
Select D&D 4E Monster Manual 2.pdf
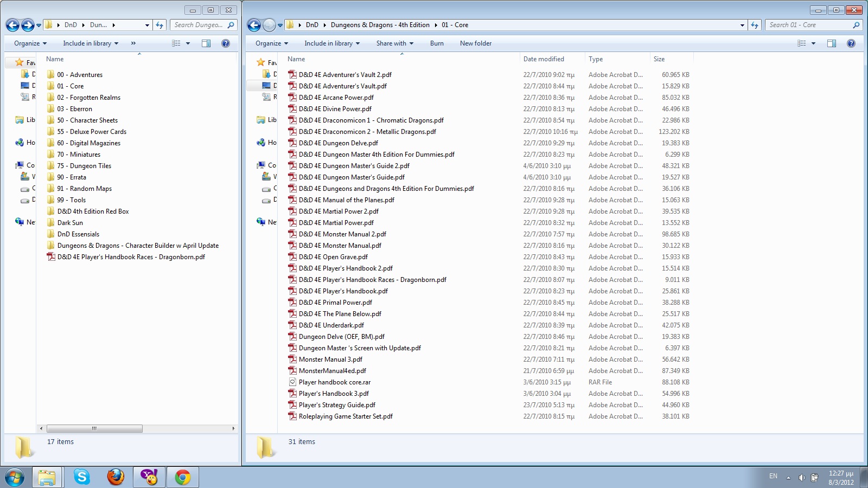[x=342, y=234]
